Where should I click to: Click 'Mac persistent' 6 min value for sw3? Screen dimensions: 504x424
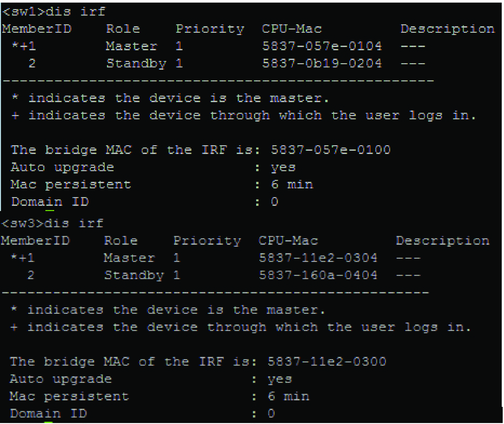[288, 396]
